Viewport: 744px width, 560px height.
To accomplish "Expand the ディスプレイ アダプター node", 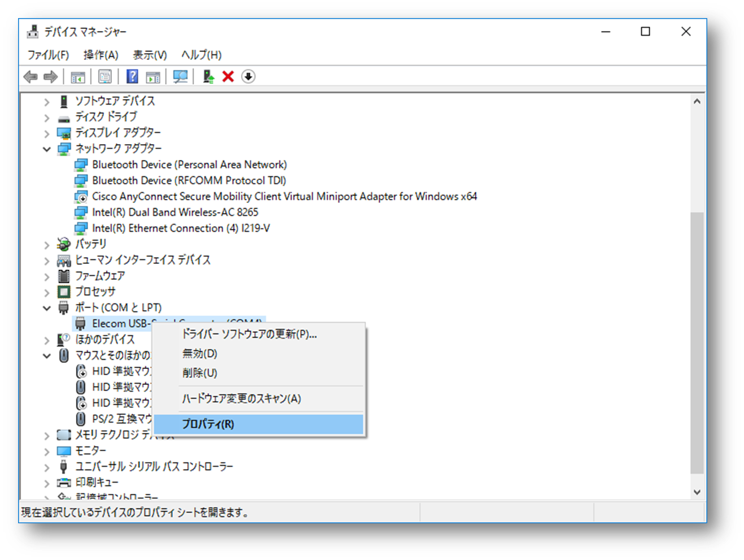I will pyautogui.click(x=47, y=133).
